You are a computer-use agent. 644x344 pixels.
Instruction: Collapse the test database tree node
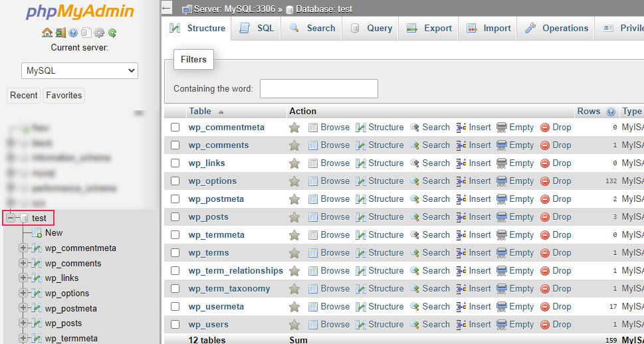coord(11,218)
